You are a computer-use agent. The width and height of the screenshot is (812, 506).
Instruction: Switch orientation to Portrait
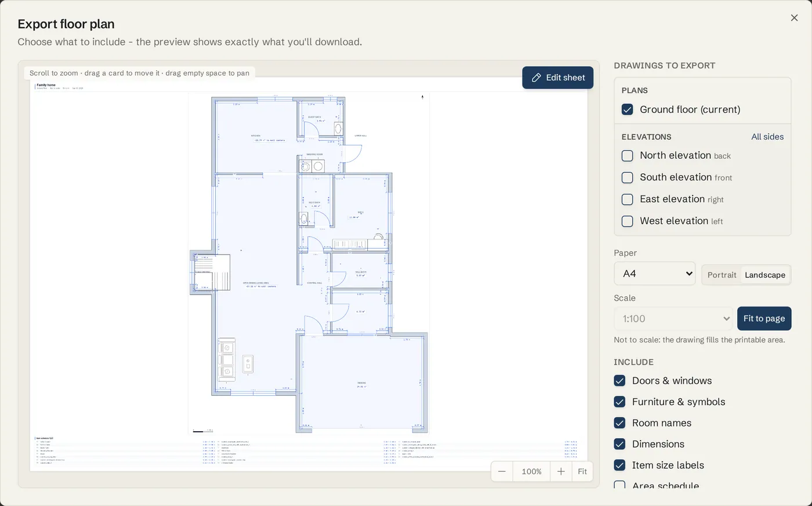[722, 275]
